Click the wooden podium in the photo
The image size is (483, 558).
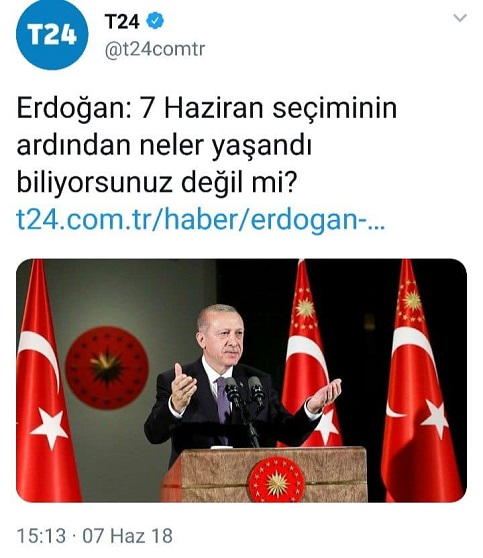(264, 474)
